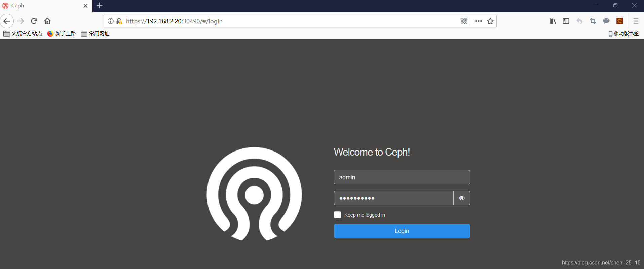Viewport: 644px width, 269px height.
Task: Open the page actions three-dot menu
Action: pyautogui.click(x=479, y=21)
